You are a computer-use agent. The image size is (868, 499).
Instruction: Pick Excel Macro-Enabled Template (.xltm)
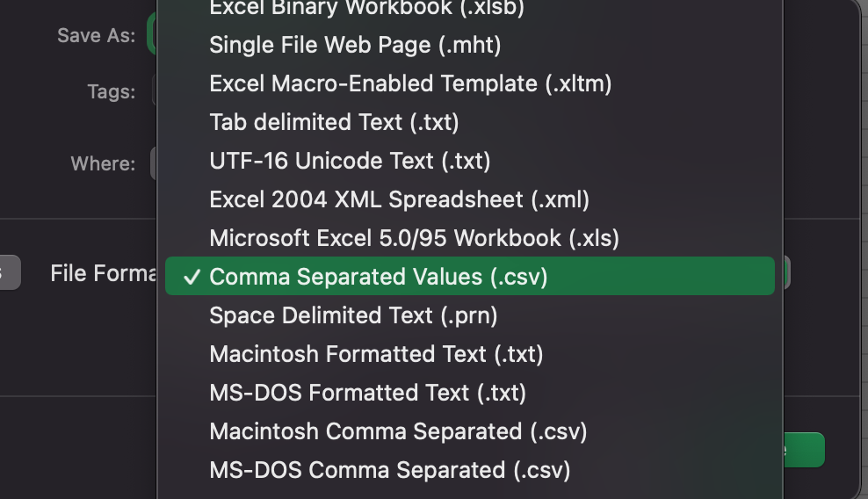click(410, 83)
